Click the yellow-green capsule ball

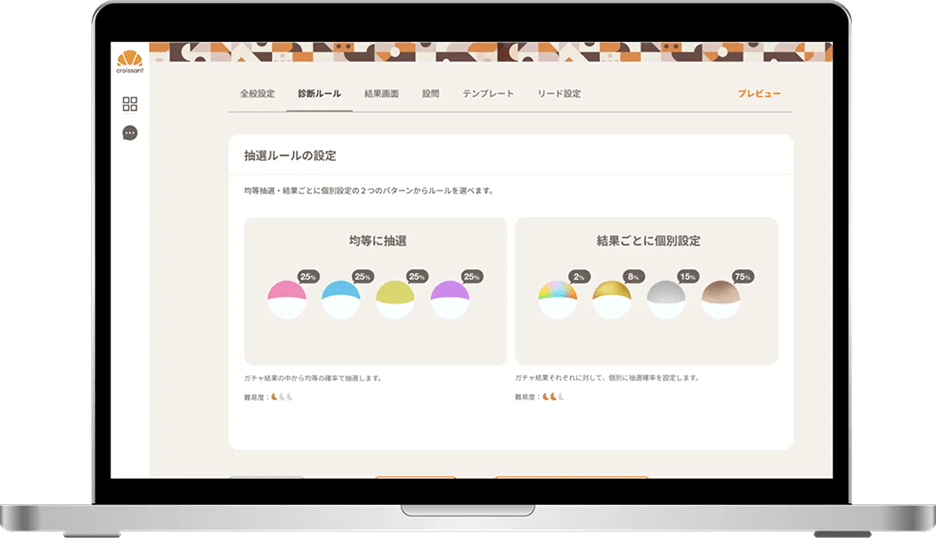[395, 299]
